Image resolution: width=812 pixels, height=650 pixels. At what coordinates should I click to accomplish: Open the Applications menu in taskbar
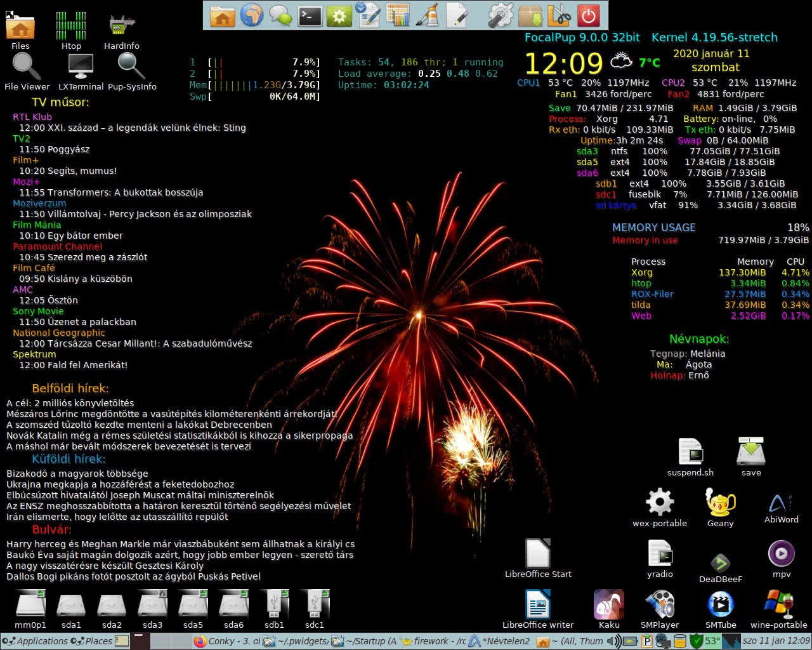point(35,641)
